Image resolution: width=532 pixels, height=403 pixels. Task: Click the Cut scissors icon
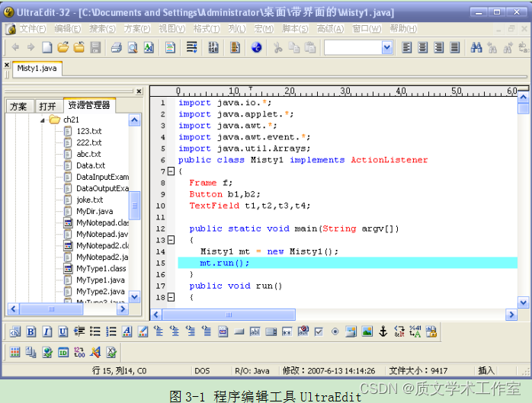[277, 47]
